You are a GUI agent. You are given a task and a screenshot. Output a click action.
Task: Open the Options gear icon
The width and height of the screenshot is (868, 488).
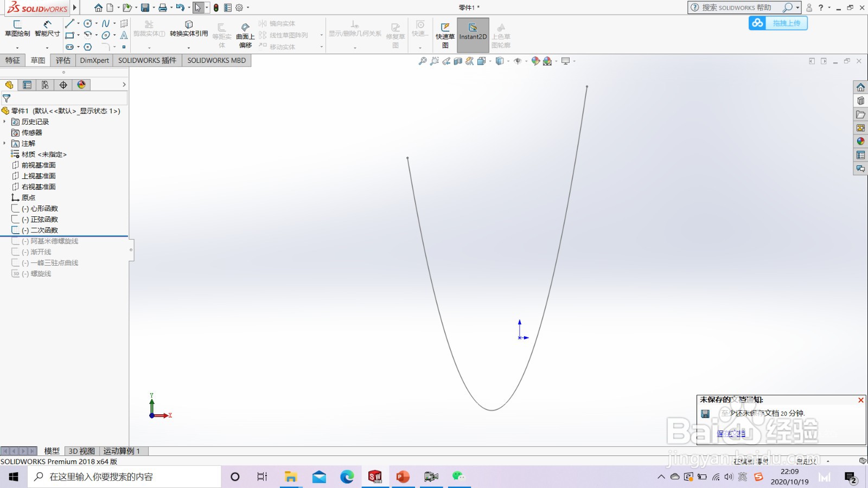[239, 8]
